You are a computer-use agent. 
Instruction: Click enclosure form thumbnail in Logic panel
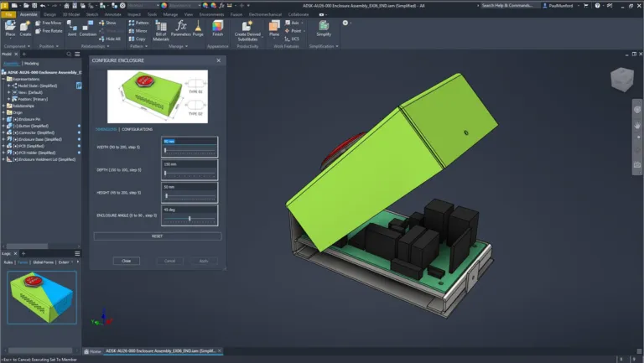[42, 298]
